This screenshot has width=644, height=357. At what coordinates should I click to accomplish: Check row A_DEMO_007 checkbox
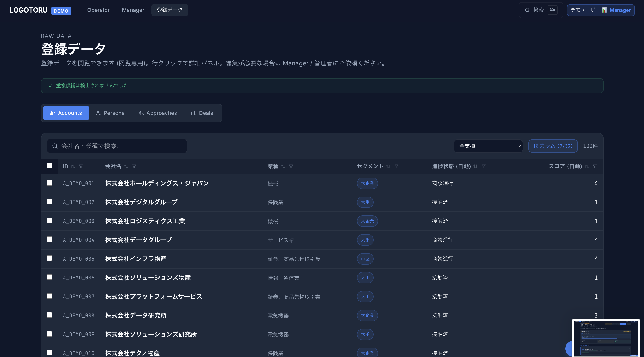click(49, 296)
